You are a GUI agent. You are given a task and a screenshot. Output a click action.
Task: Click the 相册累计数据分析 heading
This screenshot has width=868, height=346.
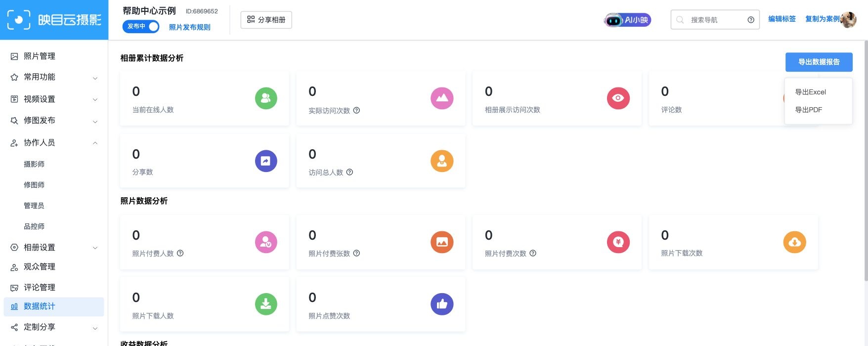[152, 58]
